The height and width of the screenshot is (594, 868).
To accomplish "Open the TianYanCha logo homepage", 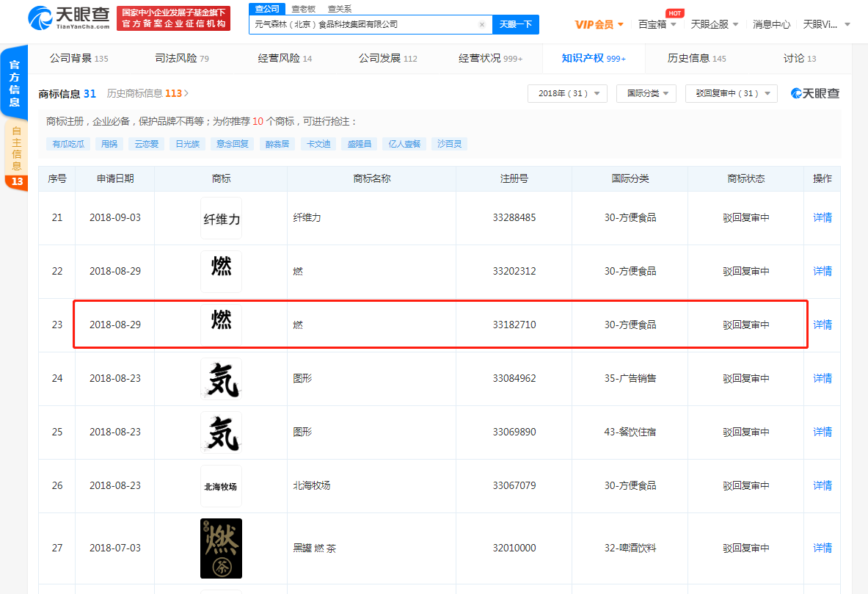I will (x=69, y=18).
